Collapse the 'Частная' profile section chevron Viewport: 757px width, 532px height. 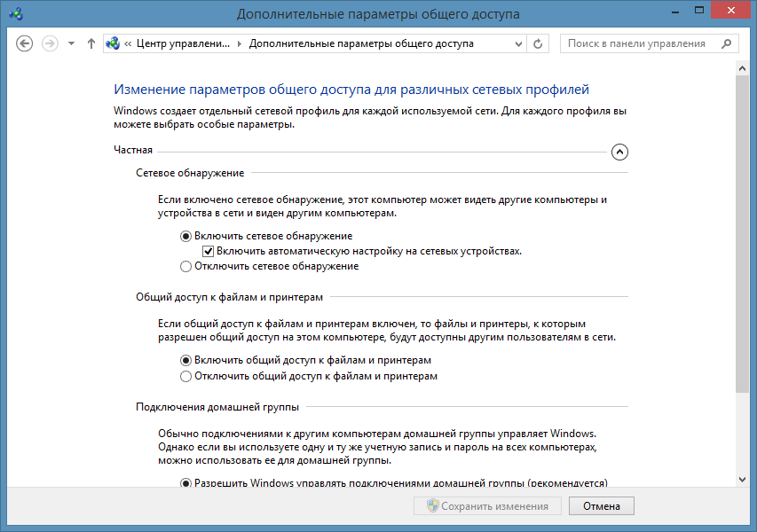[x=619, y=152]
